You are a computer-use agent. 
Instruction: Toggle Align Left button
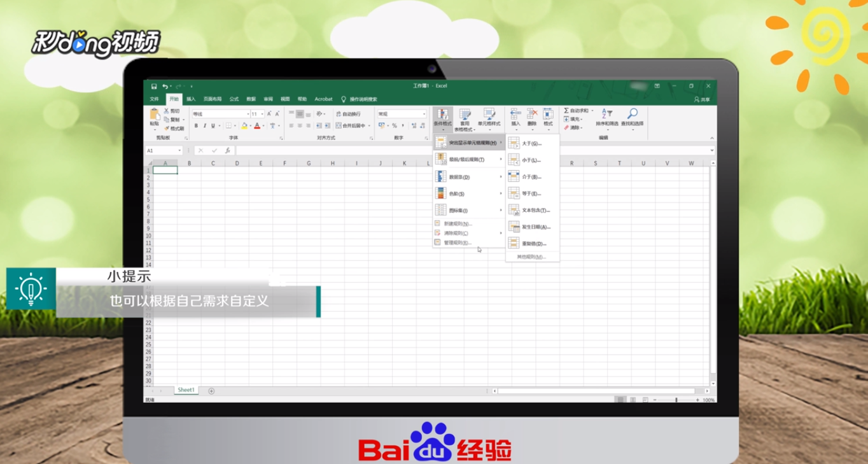point(291,126)
